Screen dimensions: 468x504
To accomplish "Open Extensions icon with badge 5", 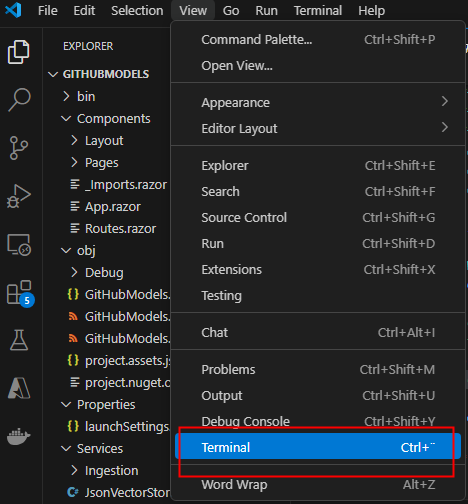I will 20,293.
